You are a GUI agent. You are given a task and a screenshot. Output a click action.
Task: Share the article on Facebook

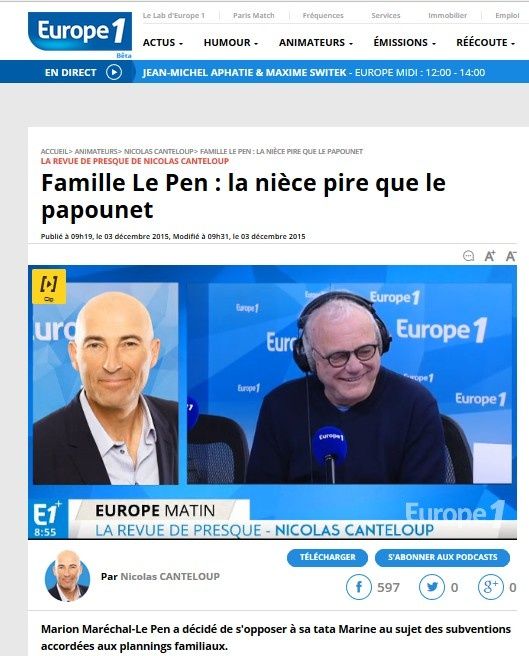[x=359, y=587]
